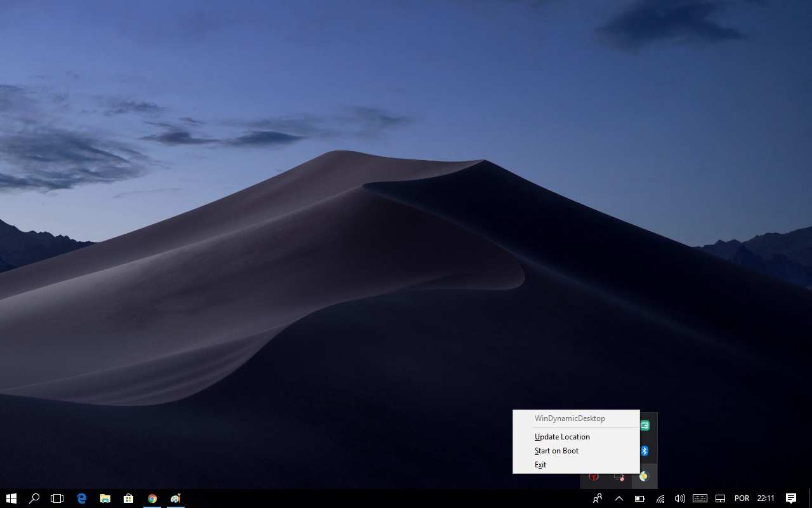
Task: Open the Action Center notifications icon
Action: [791, 498]
